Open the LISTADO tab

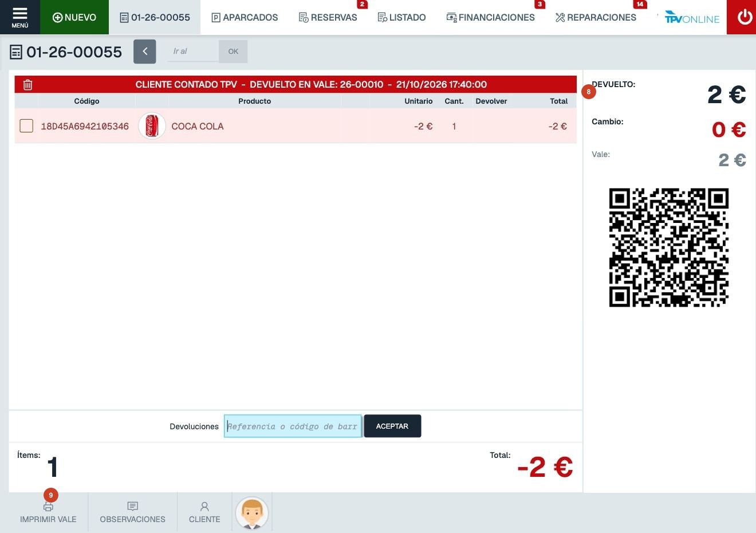[401, 18]
